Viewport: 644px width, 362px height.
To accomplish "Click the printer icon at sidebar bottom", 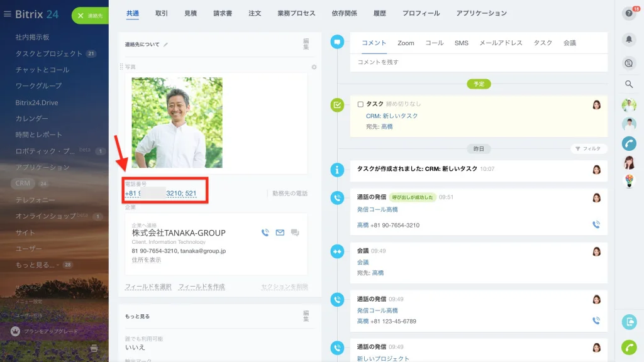I will (x=94, y=348).
